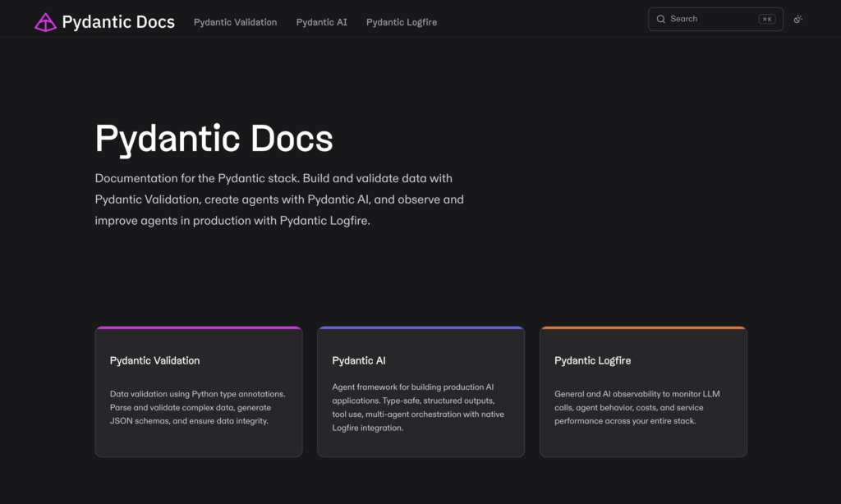Image resolution: width=841 pixels, height=504 pixels.
Task: Click the "Documentation for the Pydantic stack" paragraph
Action: (x=279, y=199)
